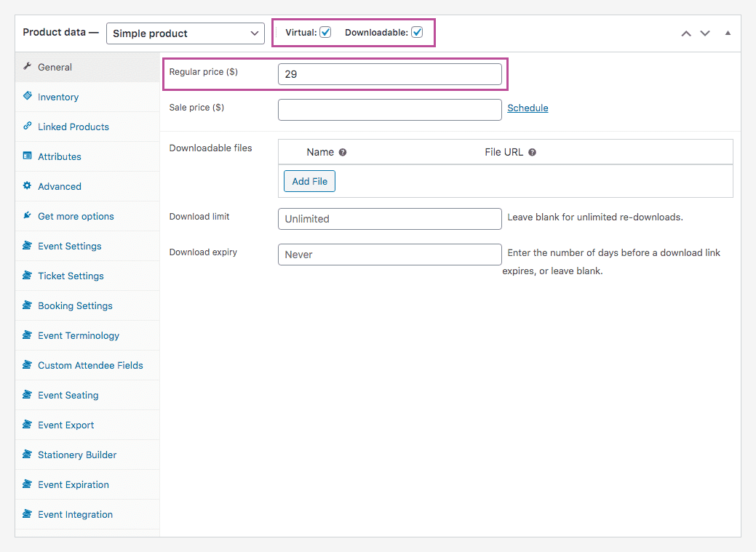
Task: Move Product data panel down with arrow
Action: [x=705, y=33]
